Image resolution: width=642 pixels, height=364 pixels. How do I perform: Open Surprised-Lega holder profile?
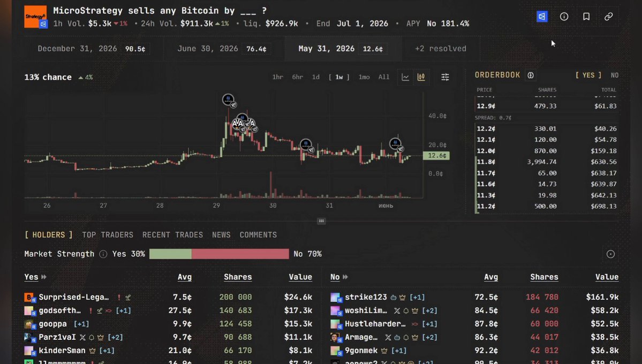pos(74,297)
